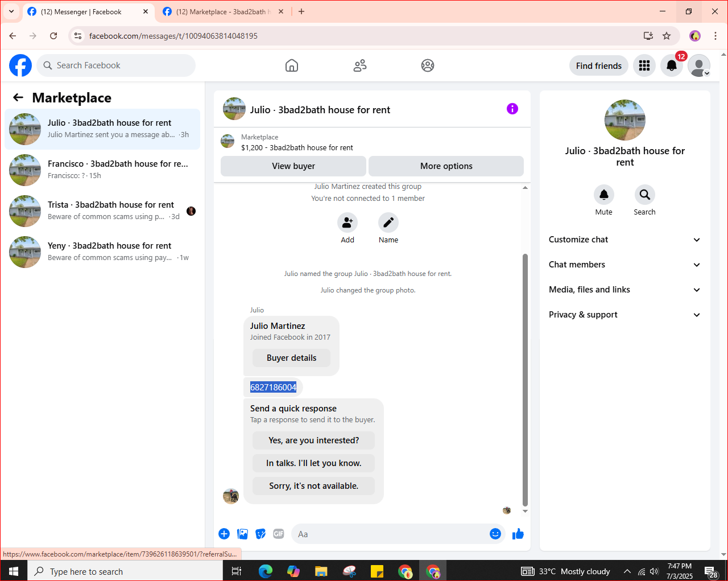Open the large listing photo in right panel
The height and width of the screenshot is (581, 728).
tap(625, 120)
